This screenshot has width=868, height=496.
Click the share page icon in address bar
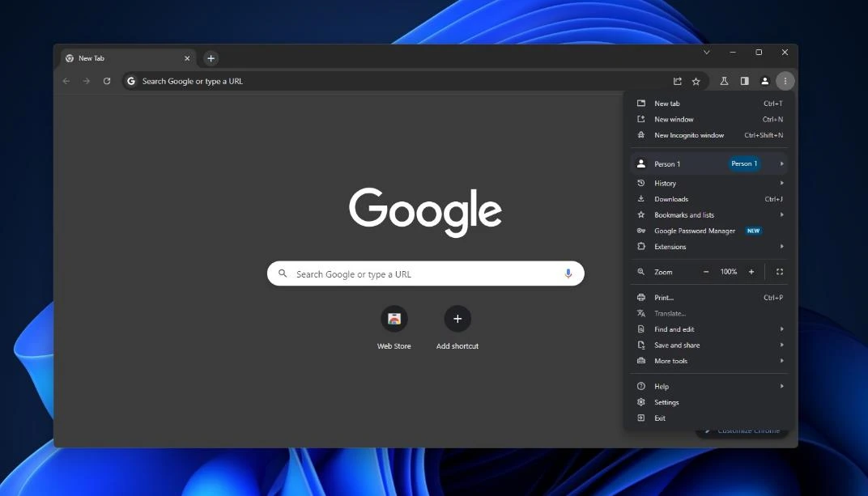[677, 81]
